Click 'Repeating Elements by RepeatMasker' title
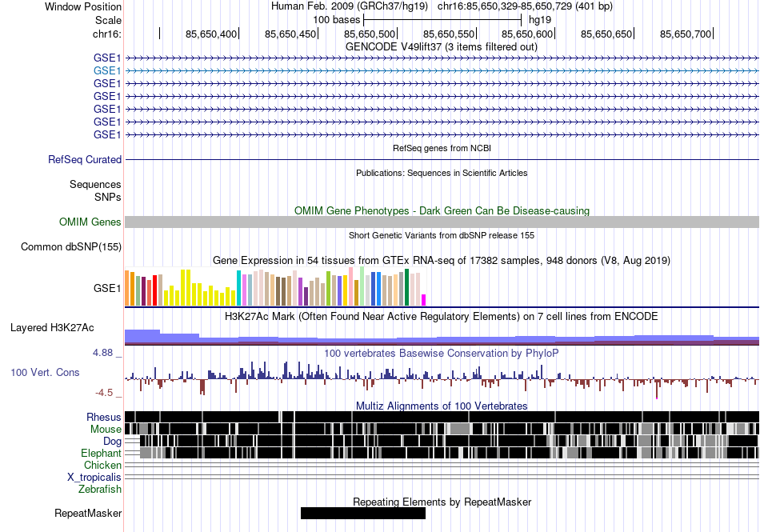Viewport: 760px width, 532px height. (442, 502)
